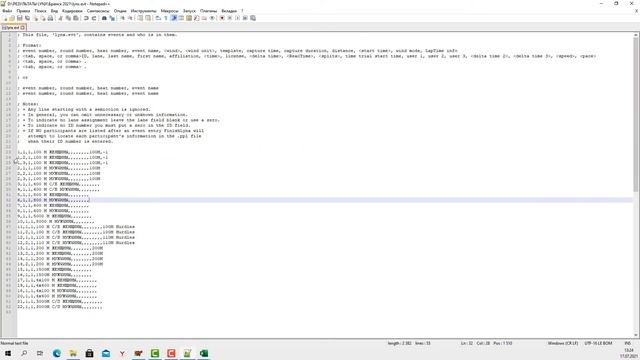
Task: Click 'UTF-16 LE BOM' encoding in status bar
Action: [598, 343]
